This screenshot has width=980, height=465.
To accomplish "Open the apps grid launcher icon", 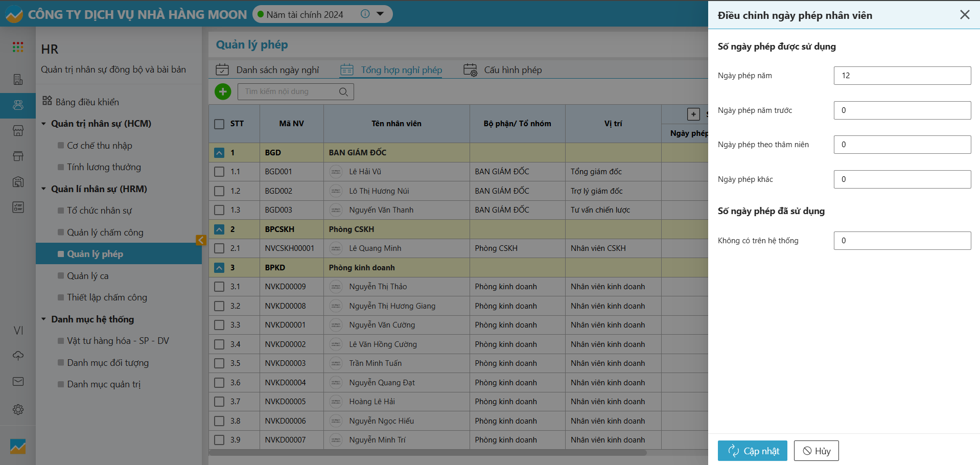I will 18,47.
